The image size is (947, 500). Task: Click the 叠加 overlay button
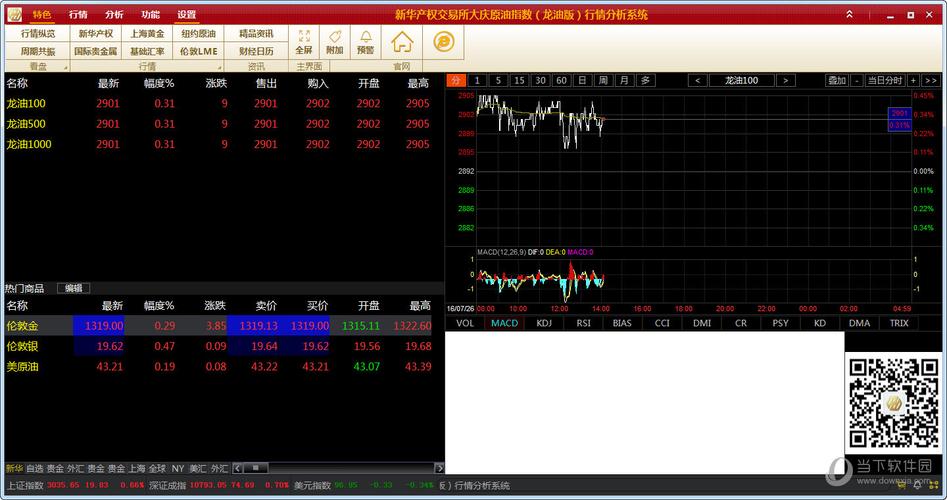[837, 80]
